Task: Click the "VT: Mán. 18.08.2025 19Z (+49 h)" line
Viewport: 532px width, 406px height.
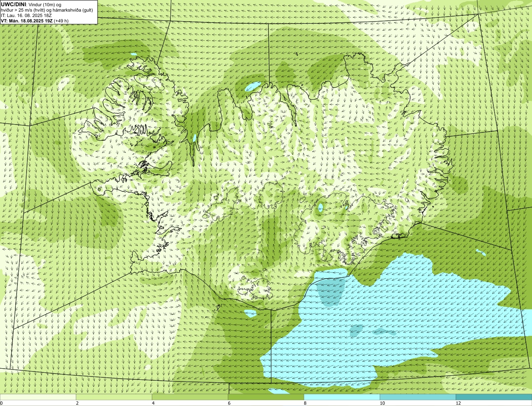Action: (35, 21)
